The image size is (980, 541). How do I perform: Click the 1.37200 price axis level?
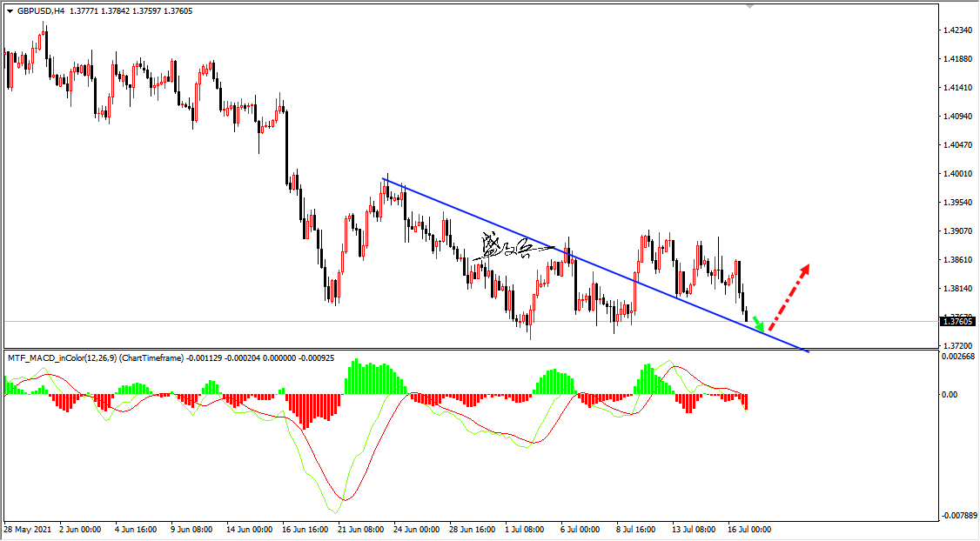(959, 345)
